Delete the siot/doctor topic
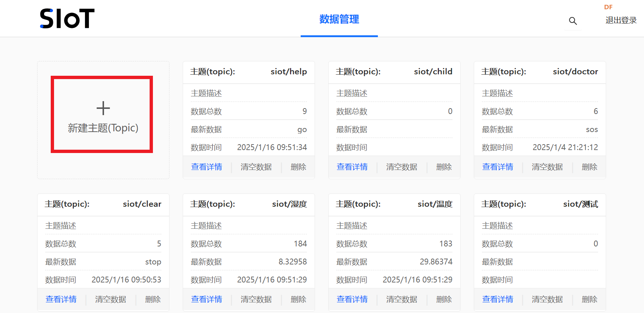The image size is (644, 313). 590,167
